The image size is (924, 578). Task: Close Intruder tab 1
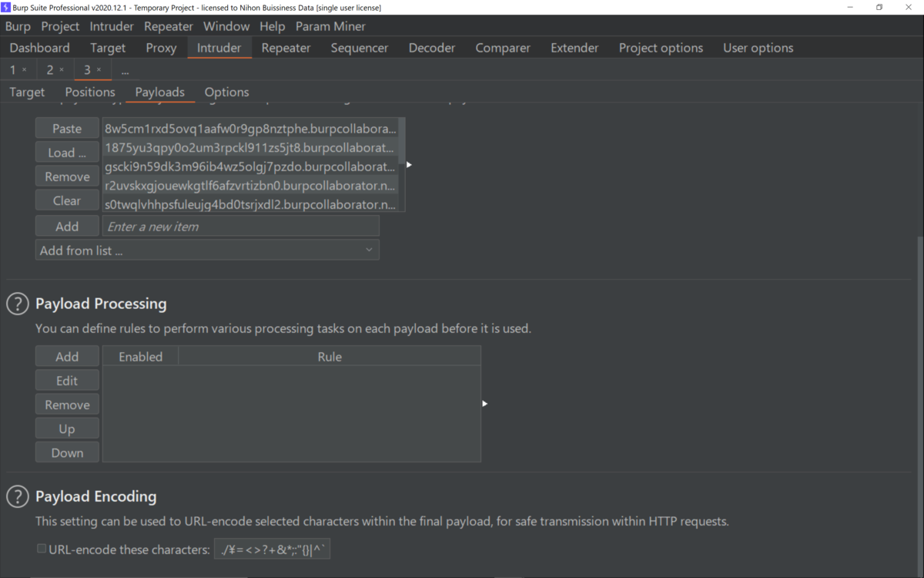click(x=24, y=70)
